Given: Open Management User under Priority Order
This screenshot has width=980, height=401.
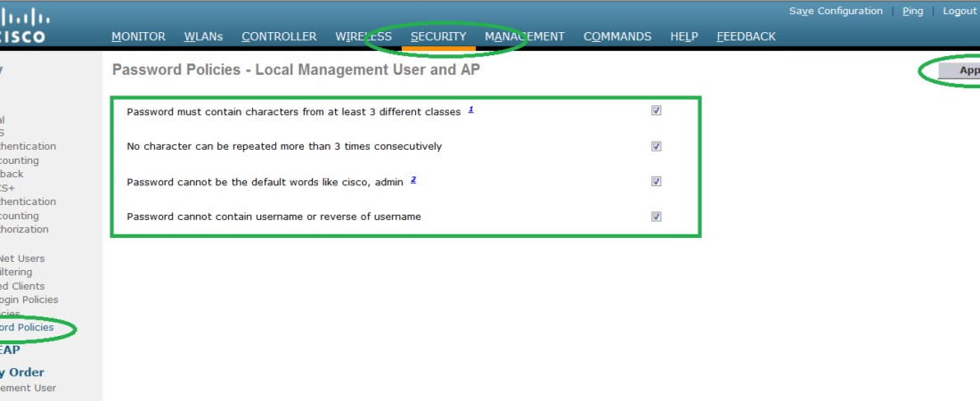Looking at the screenshot, I should click(29, 388).
